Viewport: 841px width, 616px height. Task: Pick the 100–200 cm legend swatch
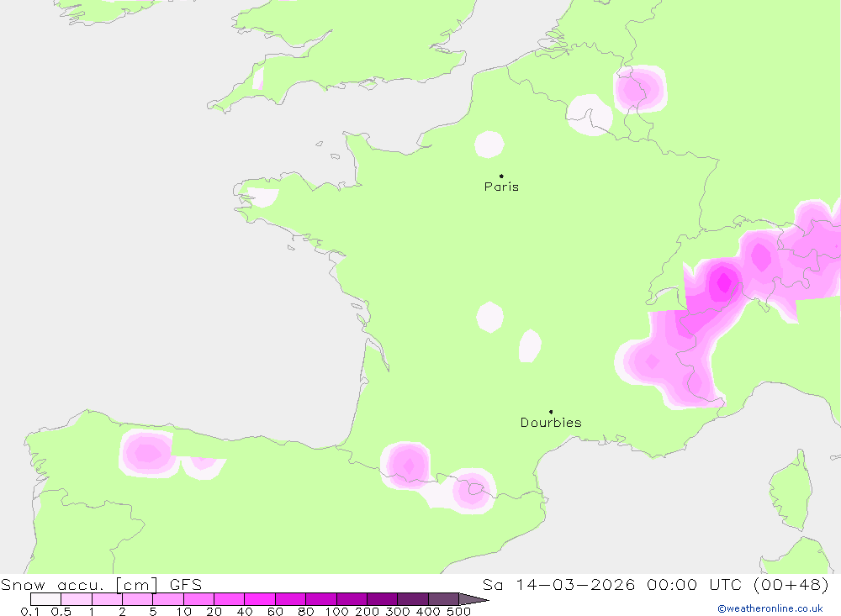(352, 599)
